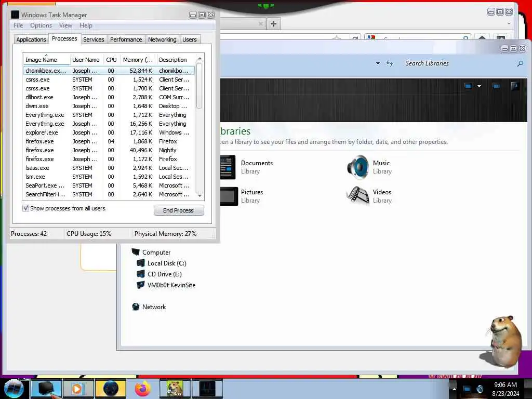532x399 pixels.
Task: Select the explorer.exe process row
Action: (109, 132)
